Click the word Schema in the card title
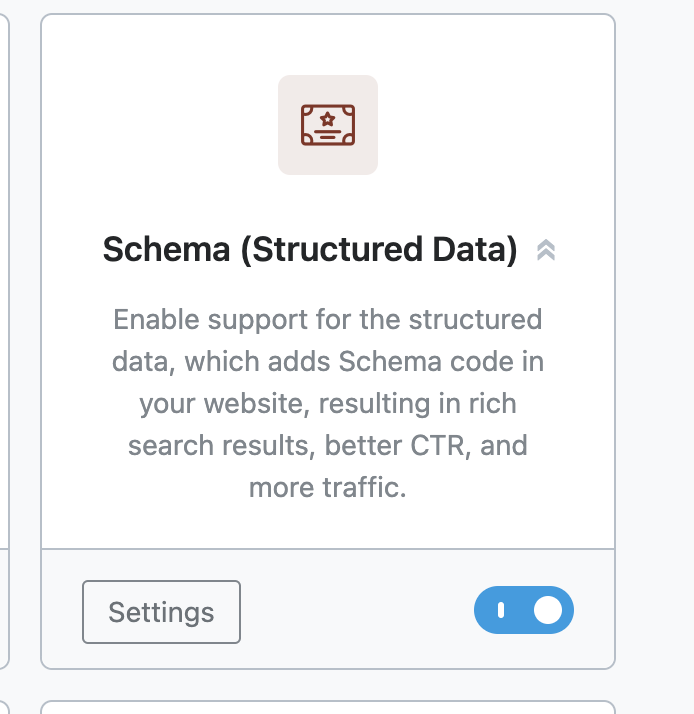The width and height of the screenshot is (694, 714). [x=166, y=250]
